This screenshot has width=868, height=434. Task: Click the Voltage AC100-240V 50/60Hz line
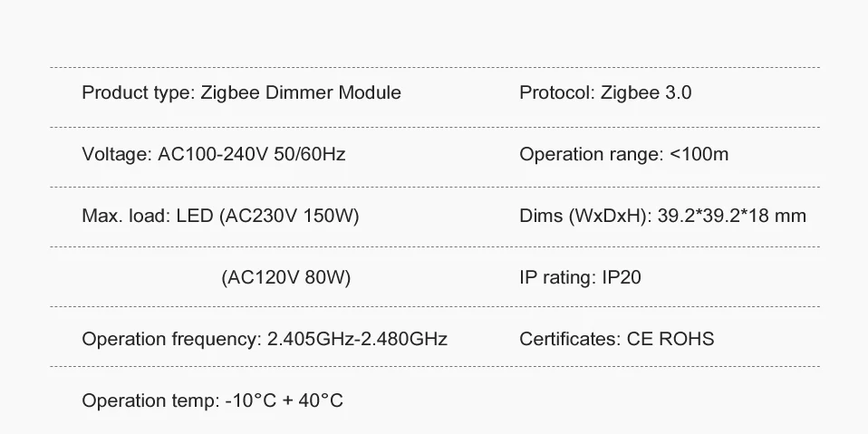click(214, 154)
